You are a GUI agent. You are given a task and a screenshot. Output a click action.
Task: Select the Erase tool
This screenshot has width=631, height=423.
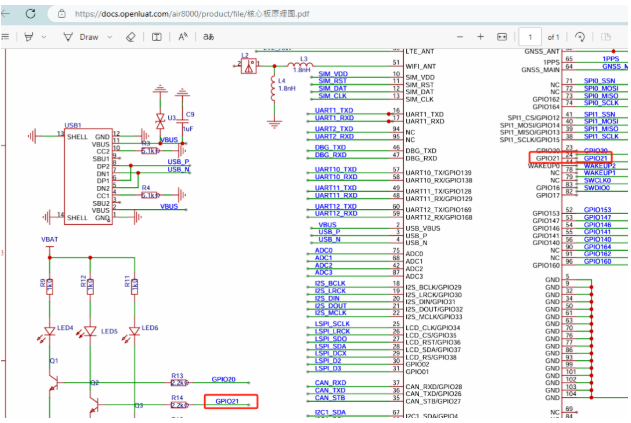(130, 37)
